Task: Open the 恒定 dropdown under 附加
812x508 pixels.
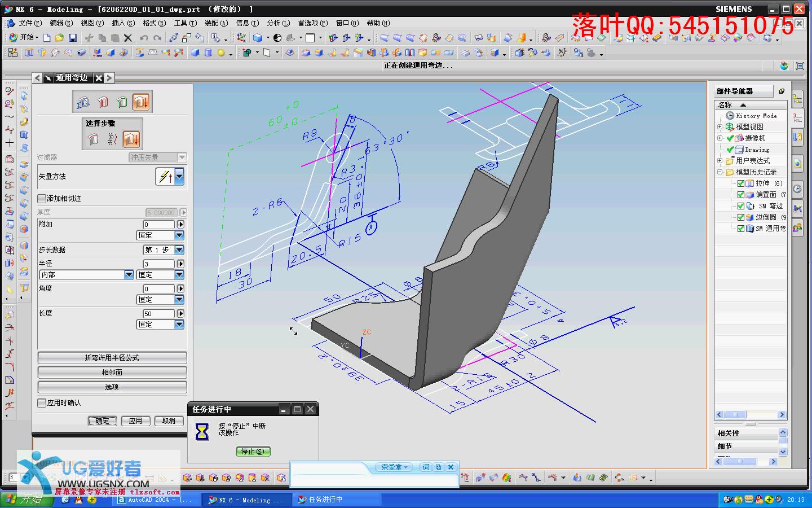Action: tap(179, 235)
